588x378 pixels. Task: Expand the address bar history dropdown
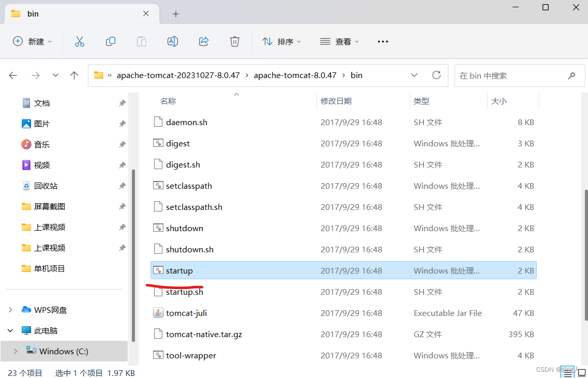point(414,75)
